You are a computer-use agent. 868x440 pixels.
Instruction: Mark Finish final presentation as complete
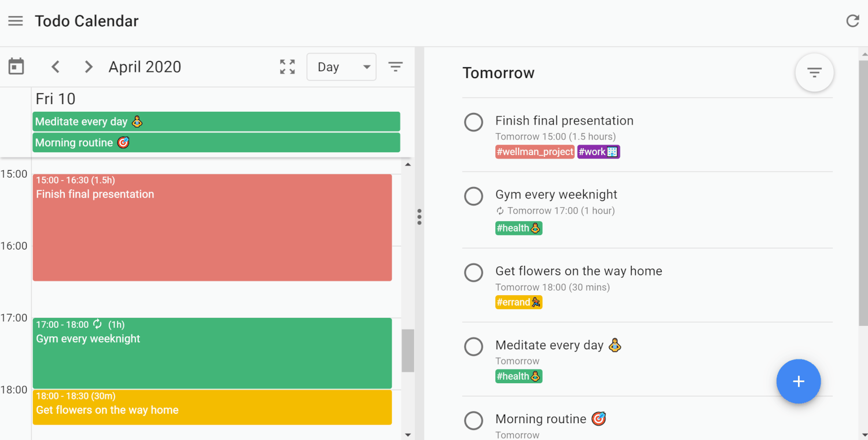pyautogui.click(x=473, y=122)
